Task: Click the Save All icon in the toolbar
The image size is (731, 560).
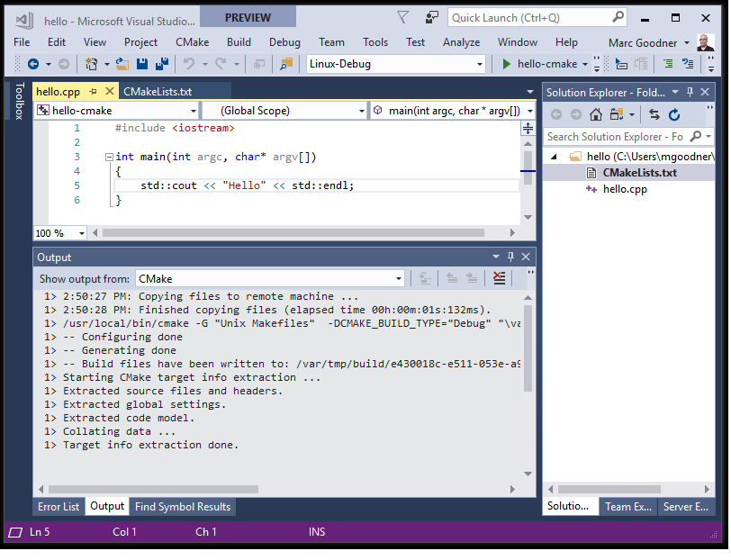Action: tap(162, 64)
